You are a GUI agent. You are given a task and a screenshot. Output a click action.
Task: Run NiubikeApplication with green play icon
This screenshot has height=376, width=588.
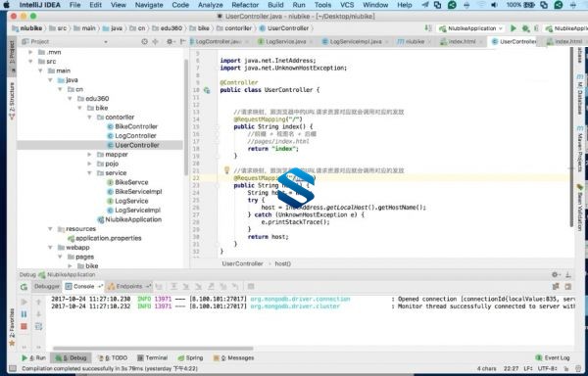[514, 28]
